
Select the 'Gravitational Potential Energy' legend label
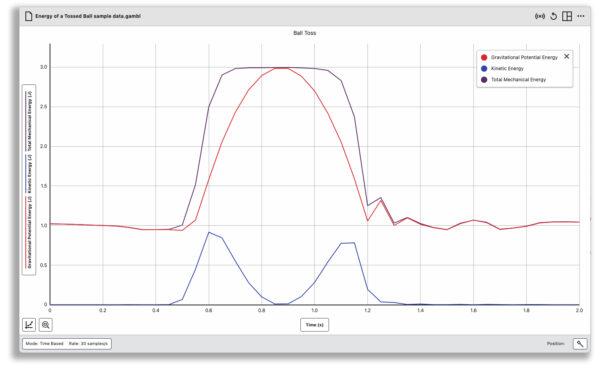(524, 57)
